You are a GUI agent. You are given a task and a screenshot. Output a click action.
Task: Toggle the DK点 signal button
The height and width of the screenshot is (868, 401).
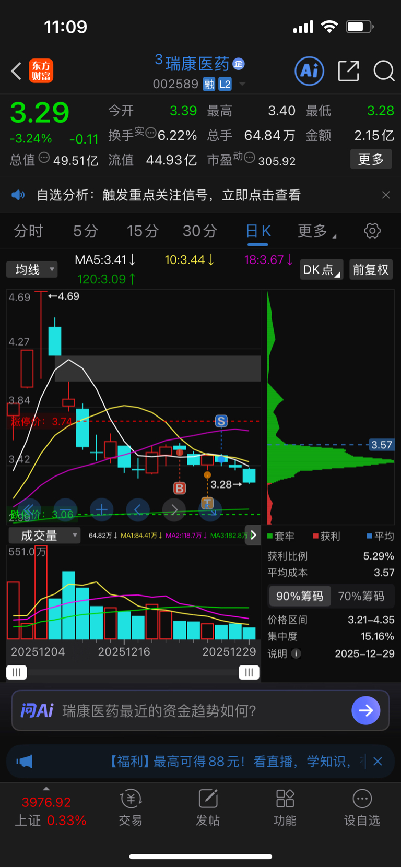322,269
